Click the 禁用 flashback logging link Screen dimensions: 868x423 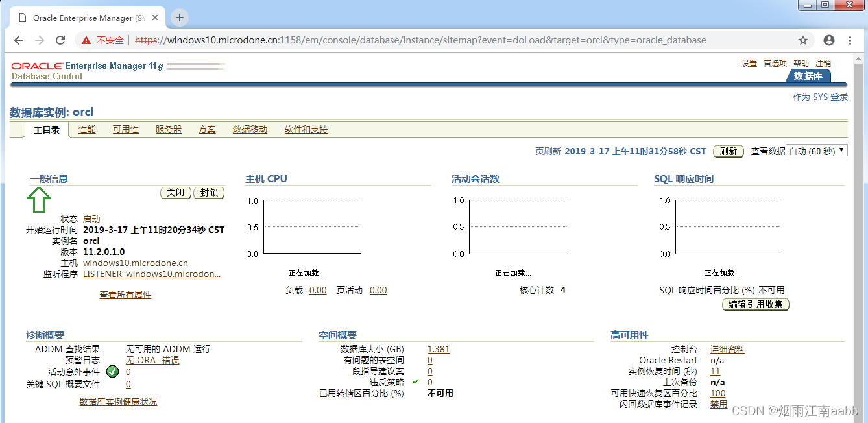pos(719,404)
